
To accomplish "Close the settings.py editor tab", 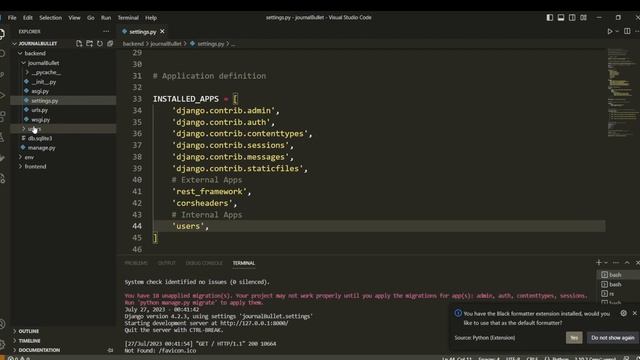I will pyautogui.click(x=162, y=31).
